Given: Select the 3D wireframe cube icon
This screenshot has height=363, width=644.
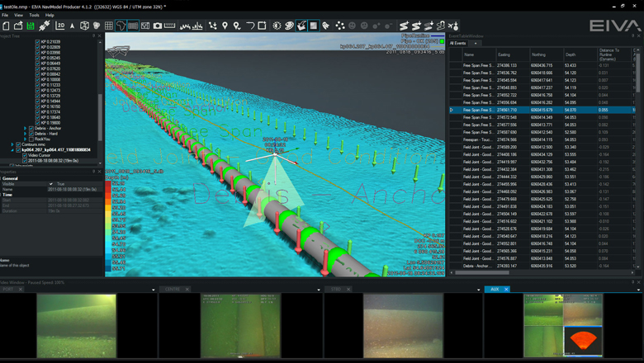Looking at the screenshot, I should pyautogui.click(x=84, y=26).
